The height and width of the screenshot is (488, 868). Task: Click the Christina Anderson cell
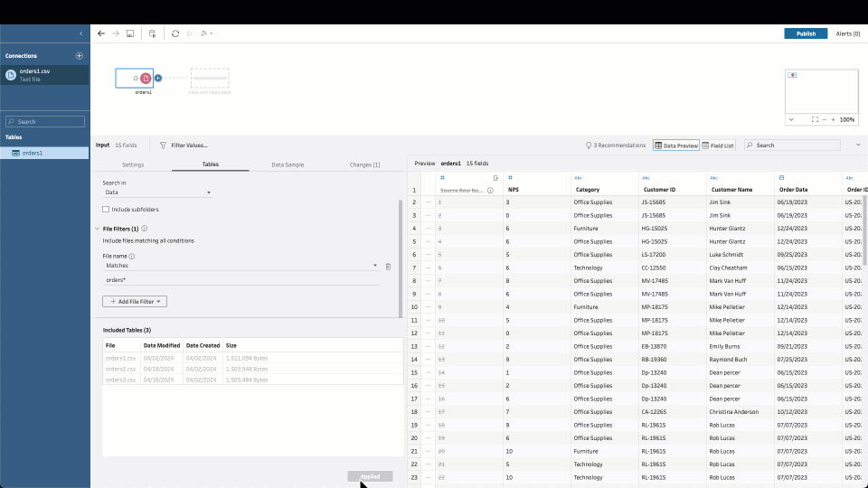coord(741,412)
